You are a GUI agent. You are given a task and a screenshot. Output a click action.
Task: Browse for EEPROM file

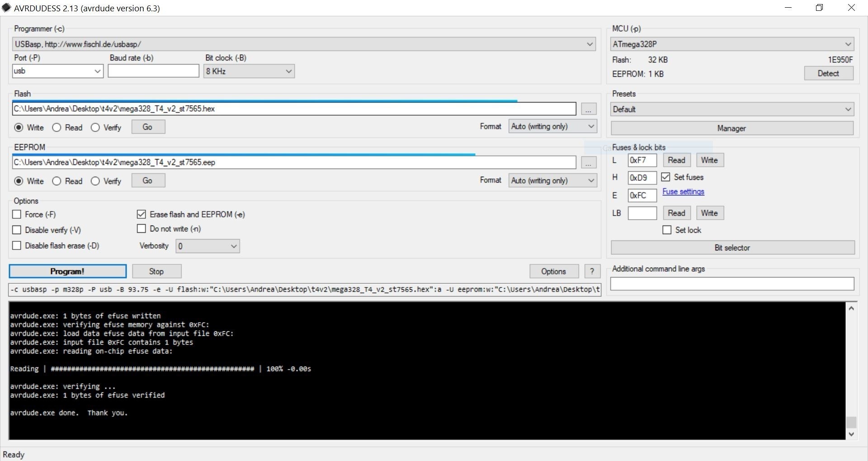coord(588,163)
